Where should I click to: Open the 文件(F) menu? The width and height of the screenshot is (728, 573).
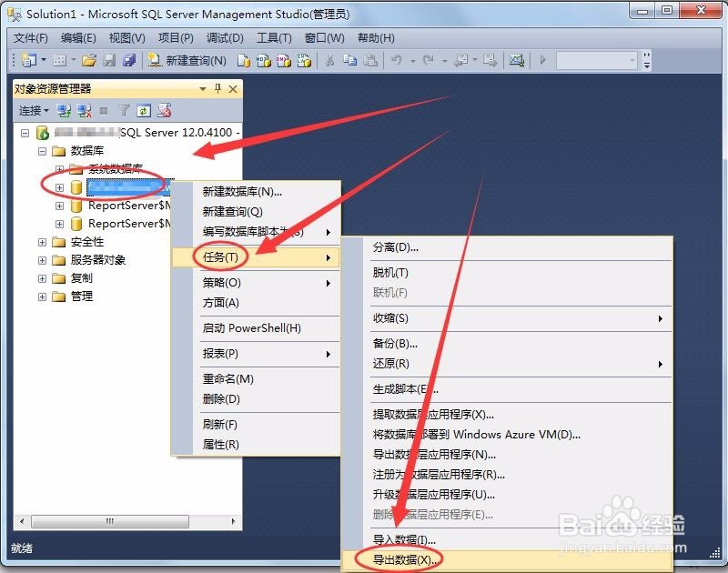tap(30, 38)
